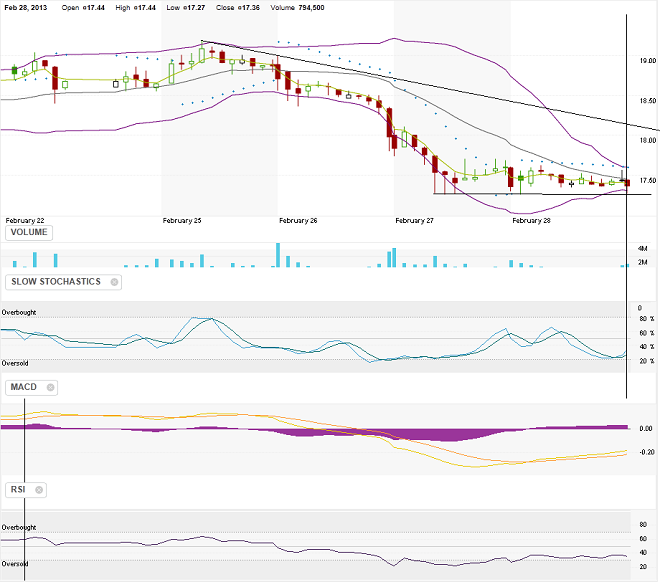Click the February 27 date label
Screen dimensions: 660x582
coord(415,220)
